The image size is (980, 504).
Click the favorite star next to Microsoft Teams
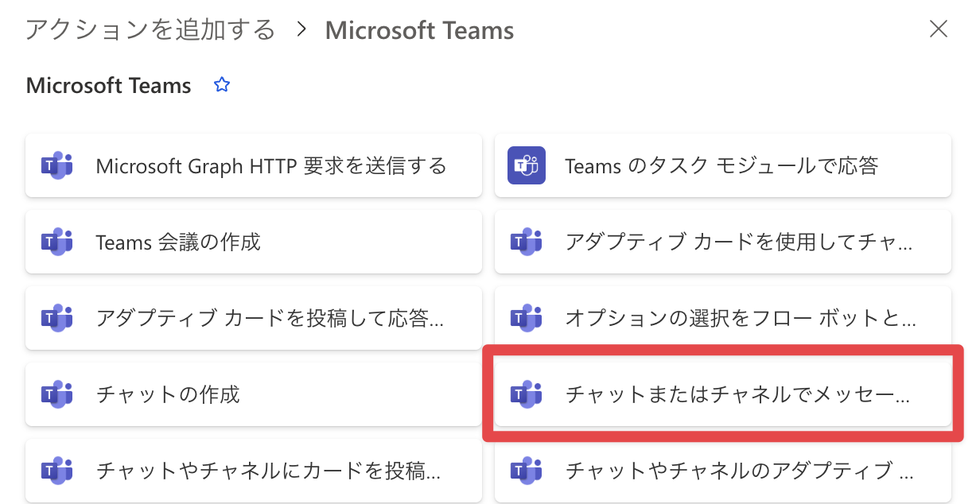coord(222,85)
